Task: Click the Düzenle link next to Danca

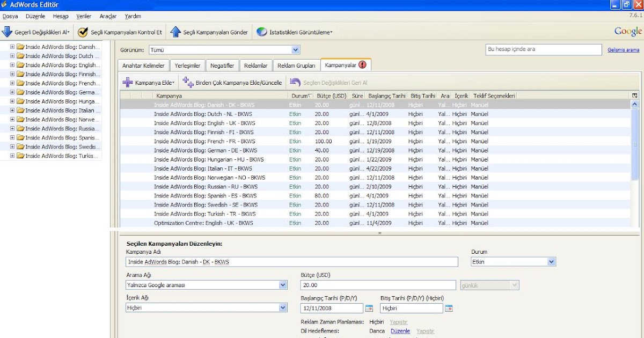Action: (x=400, y=331)
